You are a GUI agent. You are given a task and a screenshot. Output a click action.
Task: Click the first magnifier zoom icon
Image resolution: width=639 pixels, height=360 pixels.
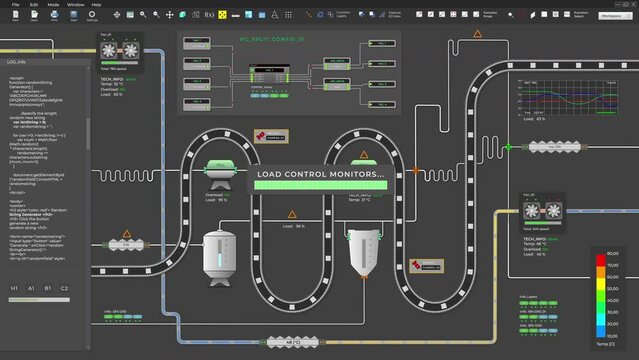pos(143,15)
